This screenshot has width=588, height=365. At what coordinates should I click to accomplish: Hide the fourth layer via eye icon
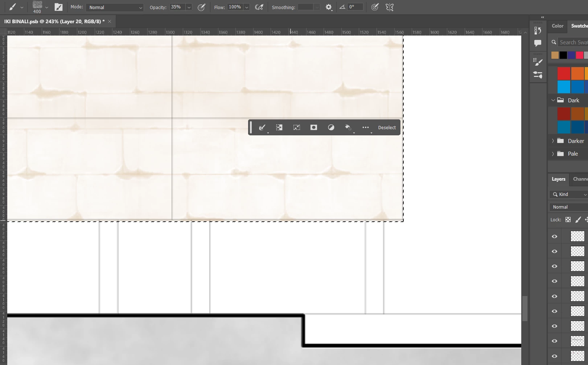[555, 281]
